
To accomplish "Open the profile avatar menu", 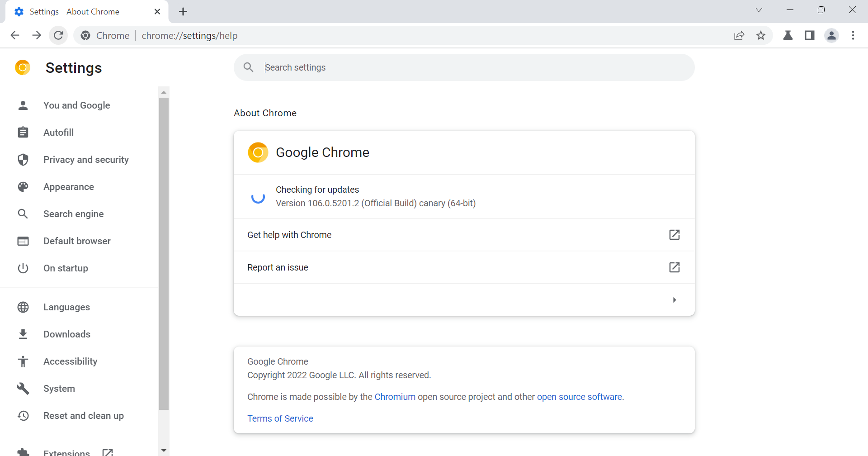I will tap(831, 35).
